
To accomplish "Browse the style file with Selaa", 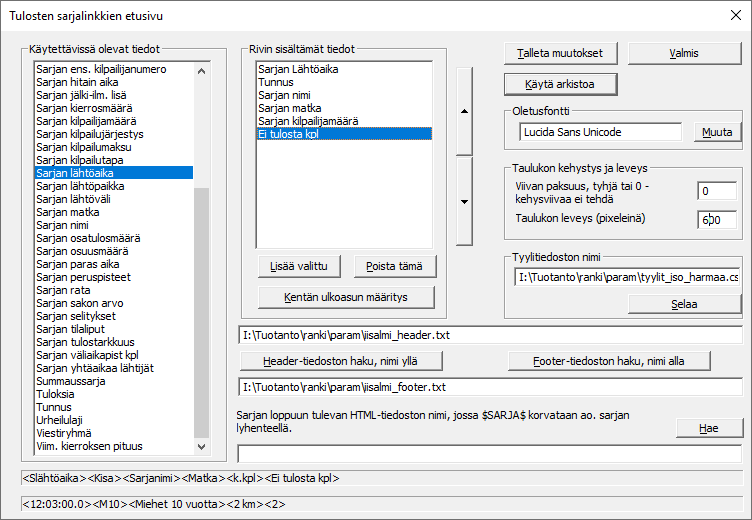I will [683, 304].
